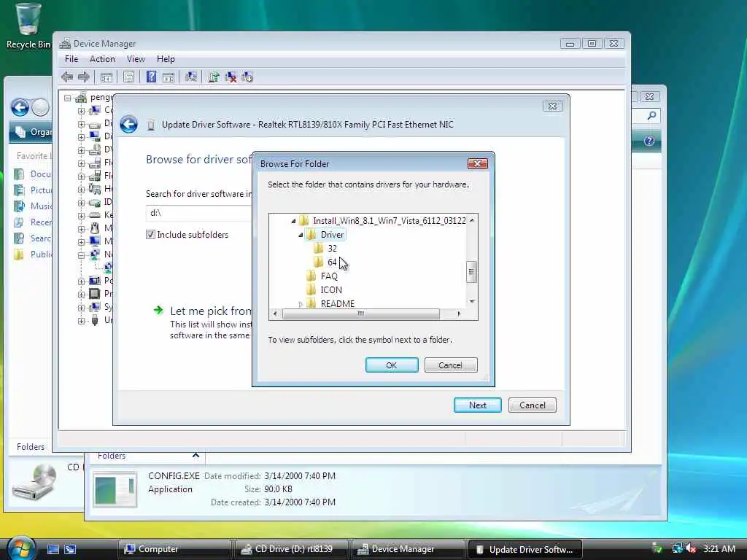Click the CD drive icon in Explorer details
The image size is (747, 560).
34,482
